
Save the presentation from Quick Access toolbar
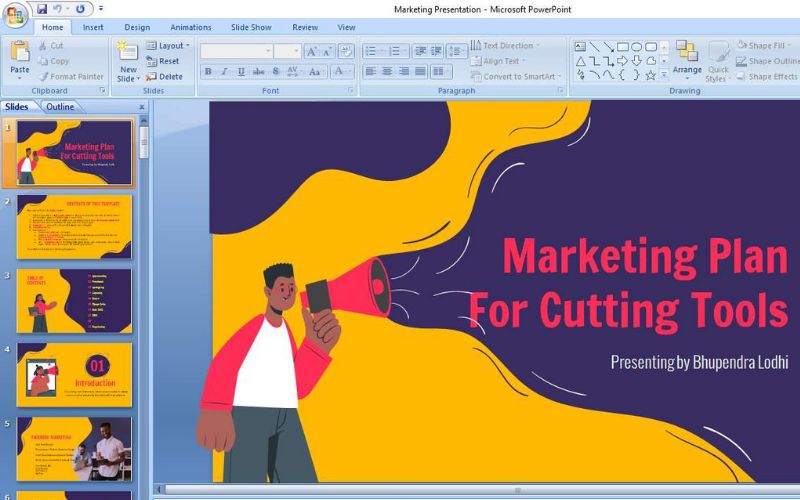[42, 9]
